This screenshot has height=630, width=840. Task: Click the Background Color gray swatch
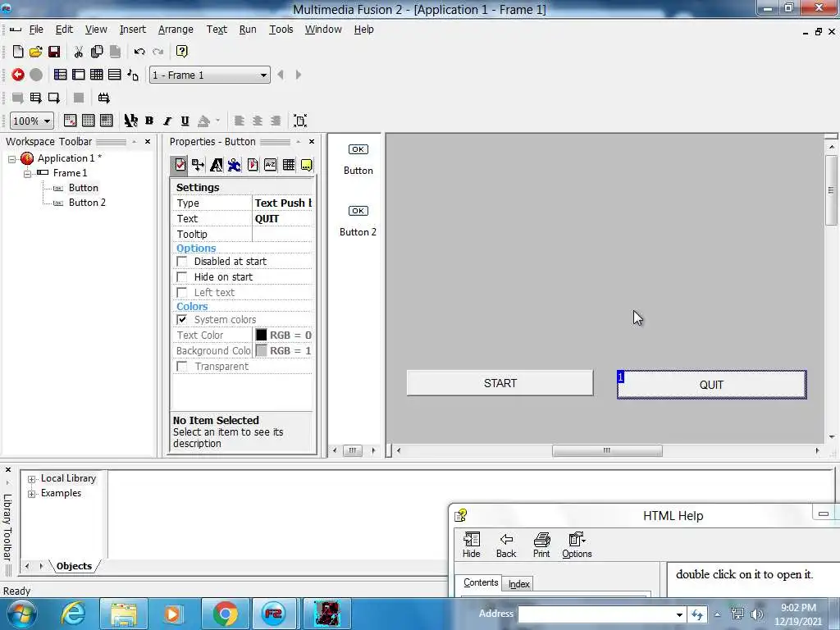point(261,350)
